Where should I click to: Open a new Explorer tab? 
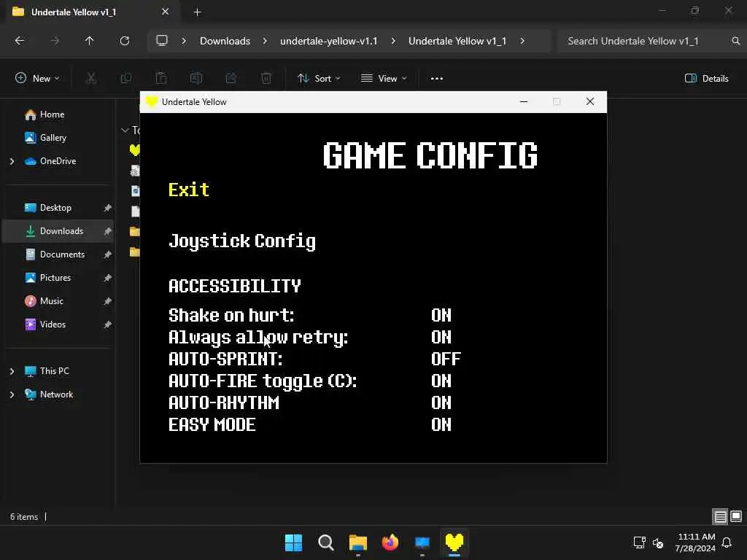coord(197,12)
